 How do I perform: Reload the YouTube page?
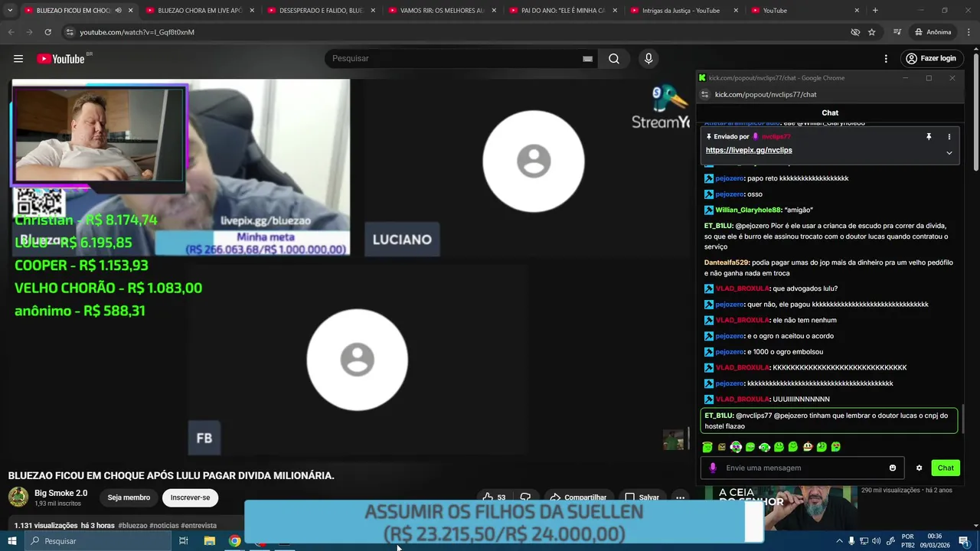(47, 32)
